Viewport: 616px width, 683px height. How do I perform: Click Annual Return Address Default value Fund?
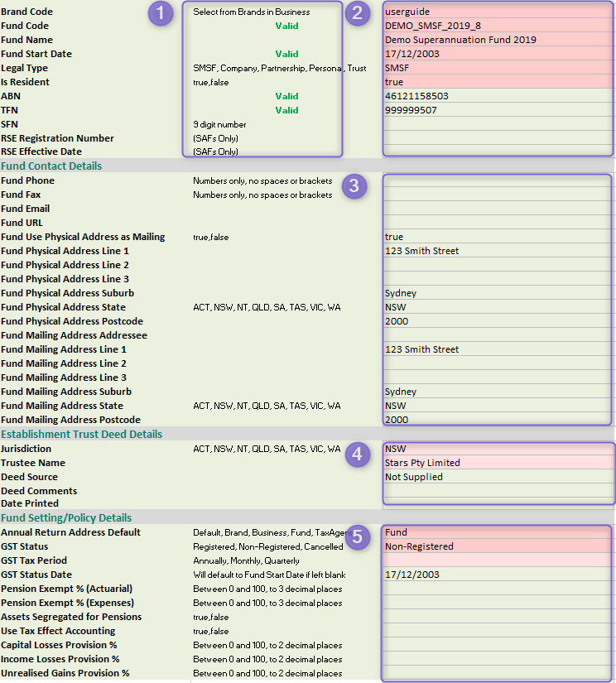(498, 532)
